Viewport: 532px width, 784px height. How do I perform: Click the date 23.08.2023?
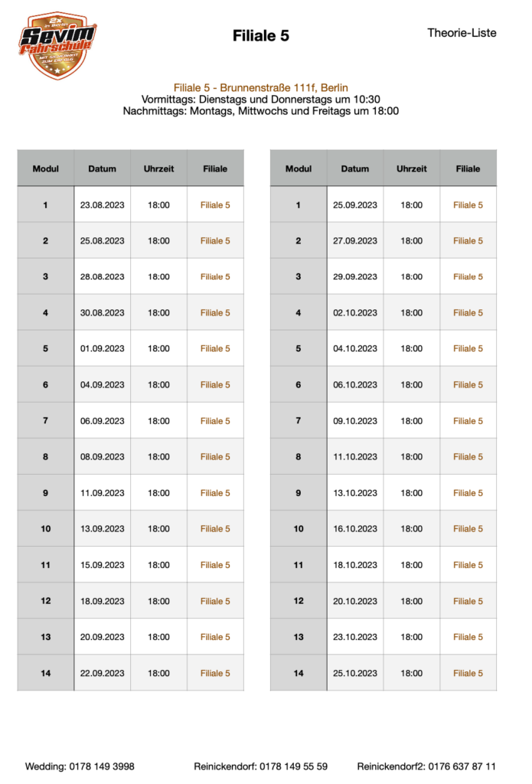click(x=102, y=205)
